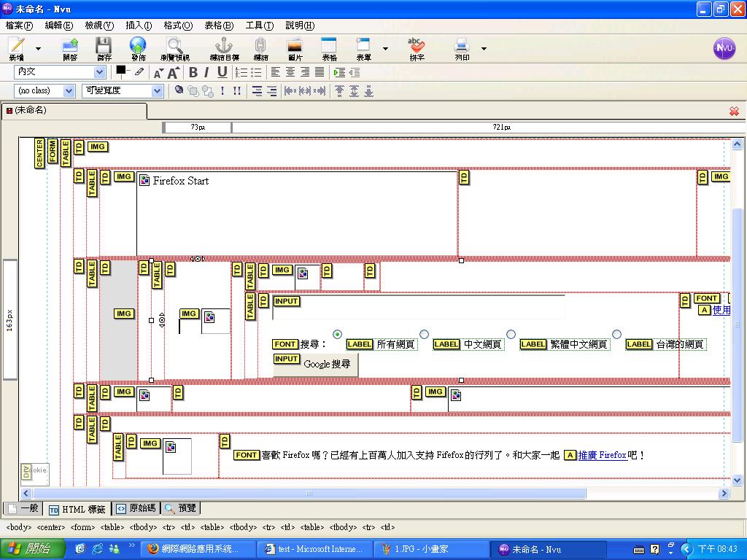
Task: Open the 格式 menu
Action: (178, 26)
